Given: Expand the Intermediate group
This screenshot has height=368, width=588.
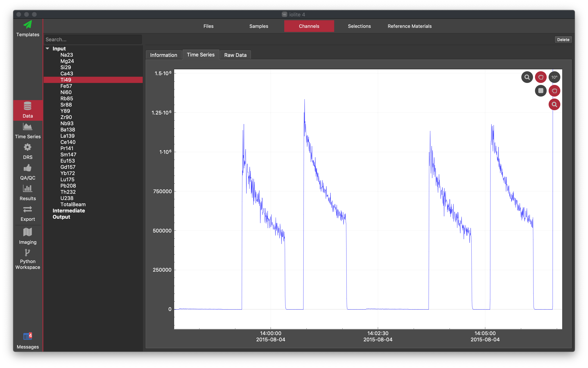Looking at the screenshot, I should point(69,210).
